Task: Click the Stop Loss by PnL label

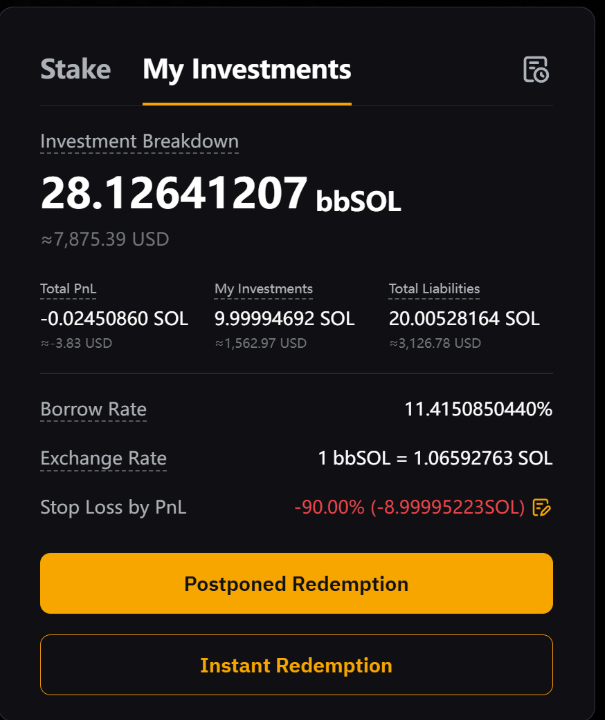Action: [x=113, y=507]
